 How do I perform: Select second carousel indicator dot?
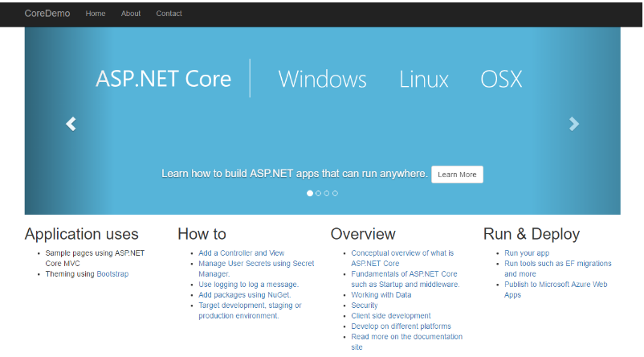(318, 193)
